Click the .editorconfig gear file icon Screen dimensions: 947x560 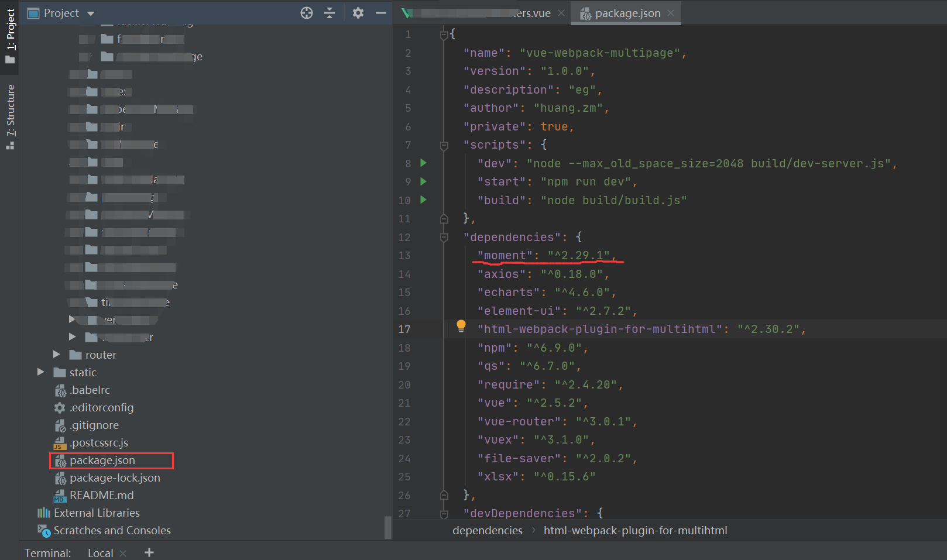pyautogui.click(x=60, y=407)
